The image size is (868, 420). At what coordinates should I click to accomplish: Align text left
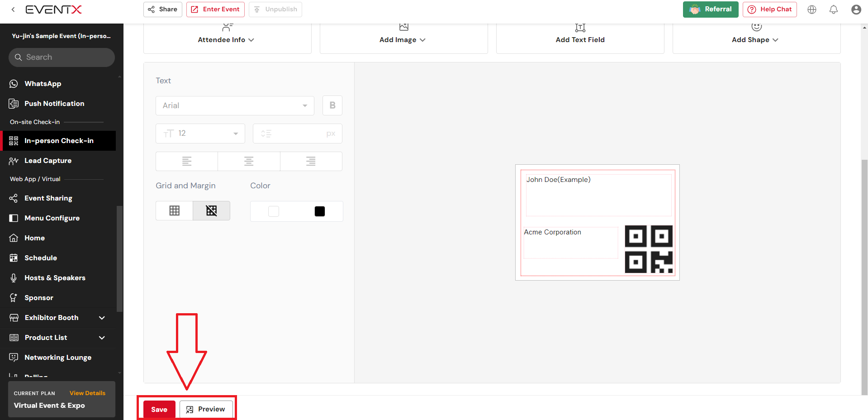[187, 161]
